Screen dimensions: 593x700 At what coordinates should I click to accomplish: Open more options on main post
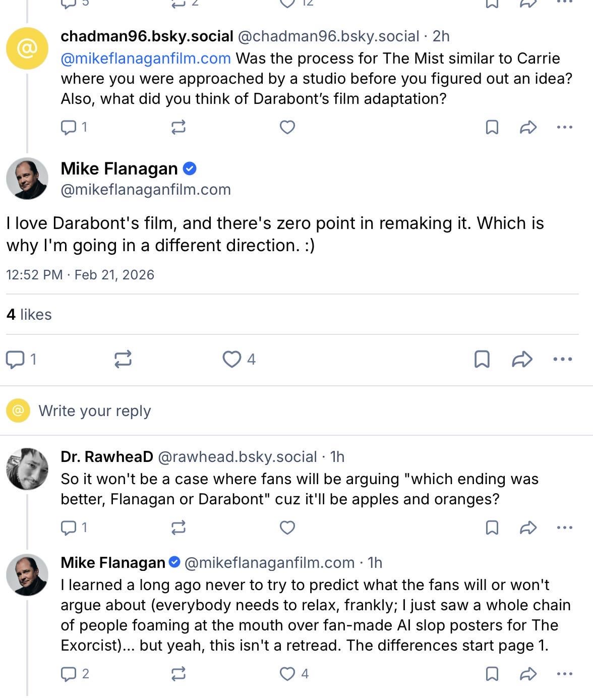coord(562,359)
